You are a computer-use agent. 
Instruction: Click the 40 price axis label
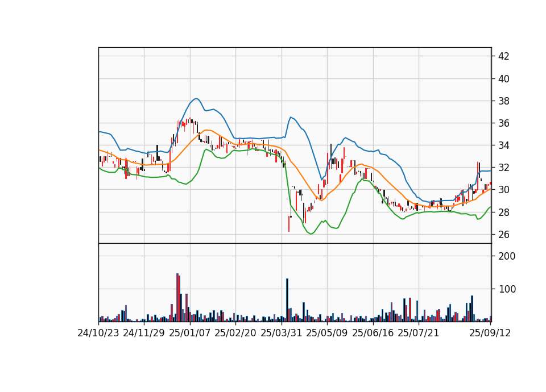coord(504,79)
